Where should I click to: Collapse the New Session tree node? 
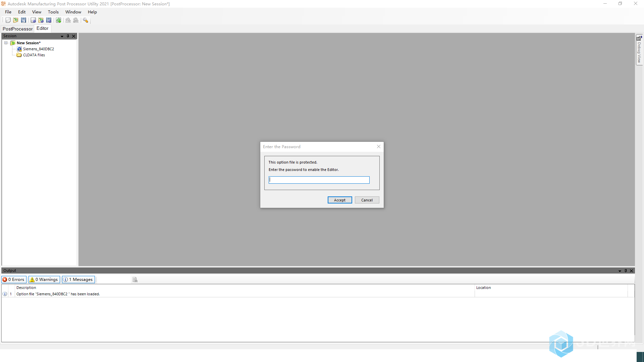click(x=6, y=43)
